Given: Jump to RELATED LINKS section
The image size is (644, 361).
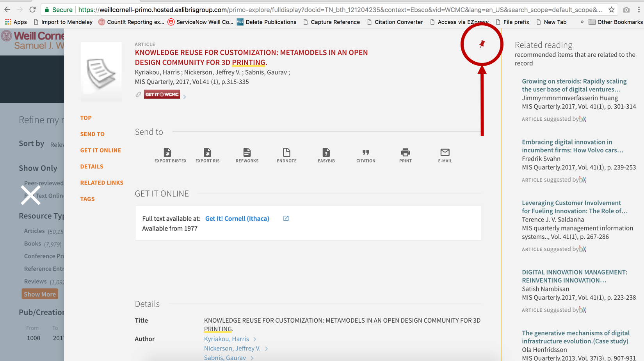Looking at the screenshot, I should click(102, 182).
